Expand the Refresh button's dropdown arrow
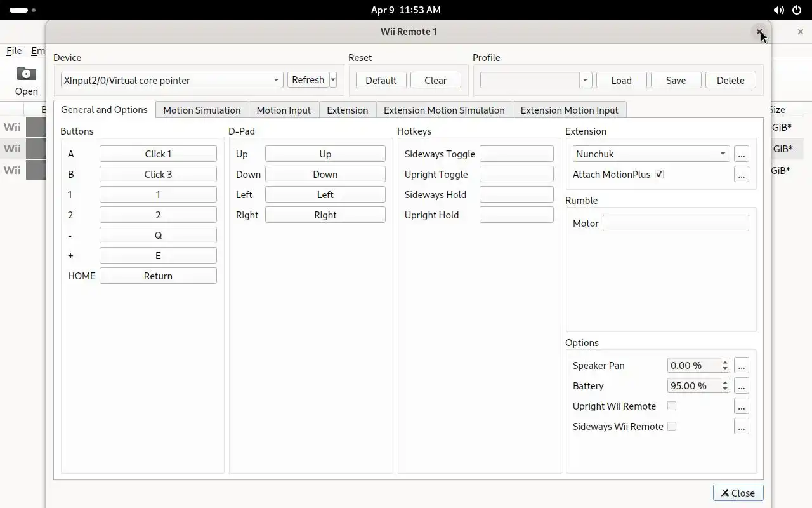The height and width of the screenshot is (508, 812). pyautogui.click(x=333, y=80)
